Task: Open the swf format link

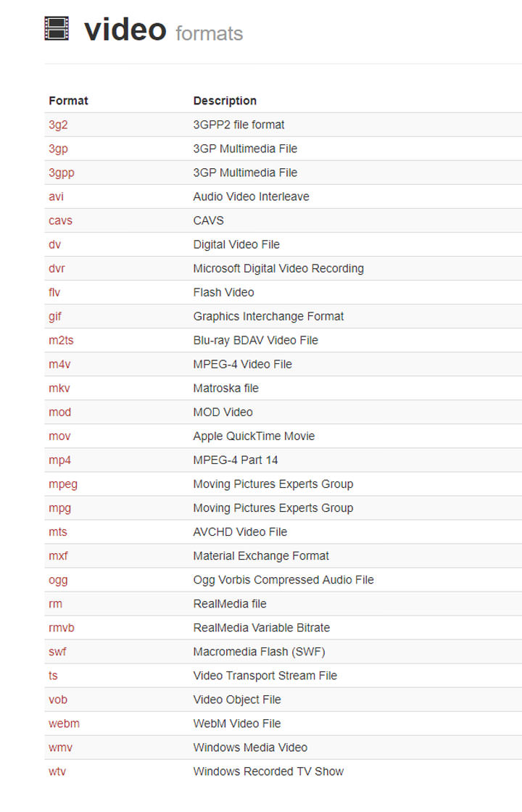Action: [x=57, y=651]
